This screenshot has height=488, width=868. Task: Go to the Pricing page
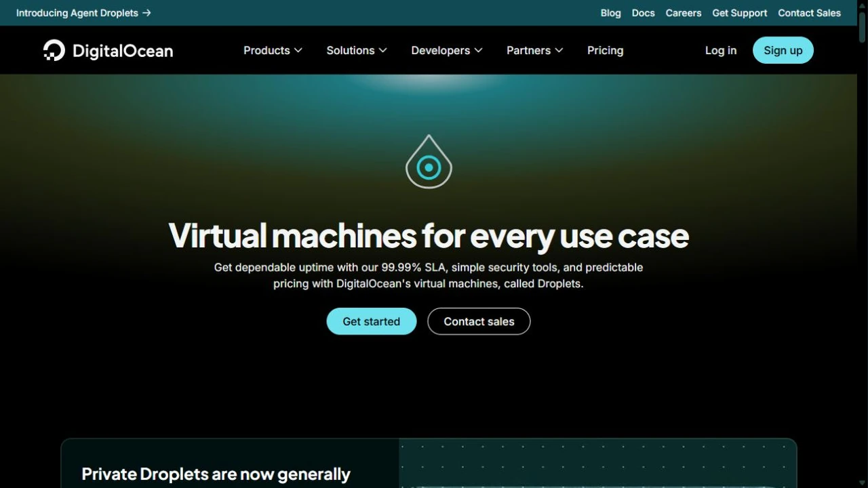click(605, 50)
